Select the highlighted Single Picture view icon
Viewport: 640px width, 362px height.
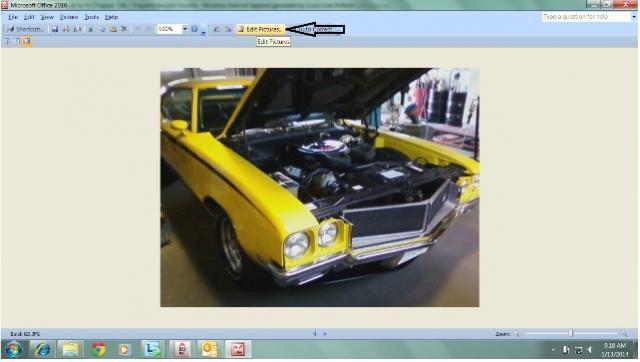(x=27, y=41)
